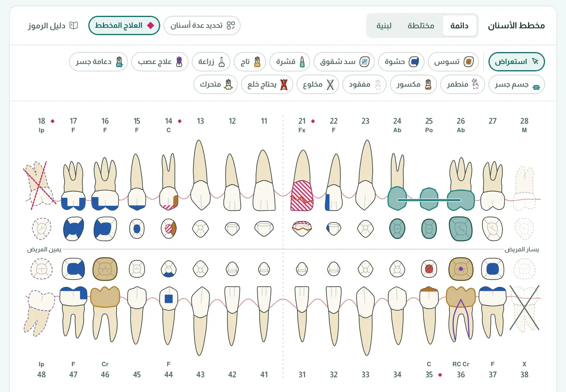Click tooth 36 with root canal and crown
Image resolution: width=566 pixels, height=392 pixels.
click(461, 313)
